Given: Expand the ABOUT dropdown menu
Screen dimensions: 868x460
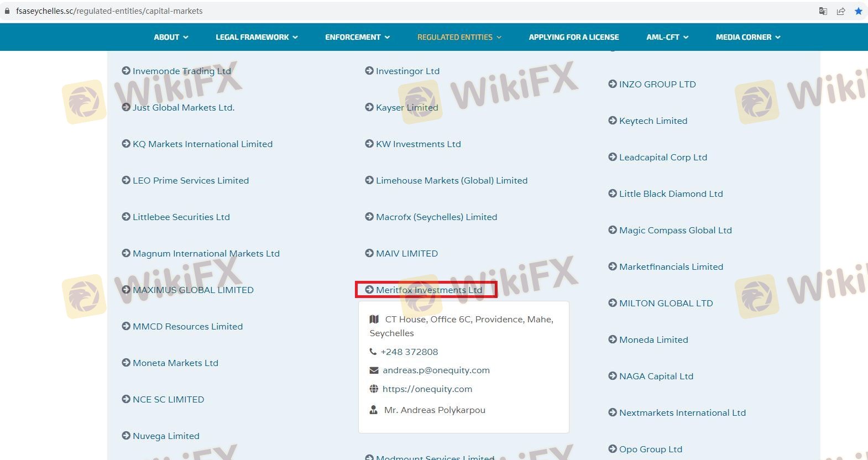Looking at the screenshot, I should click(x=171, y=37).
